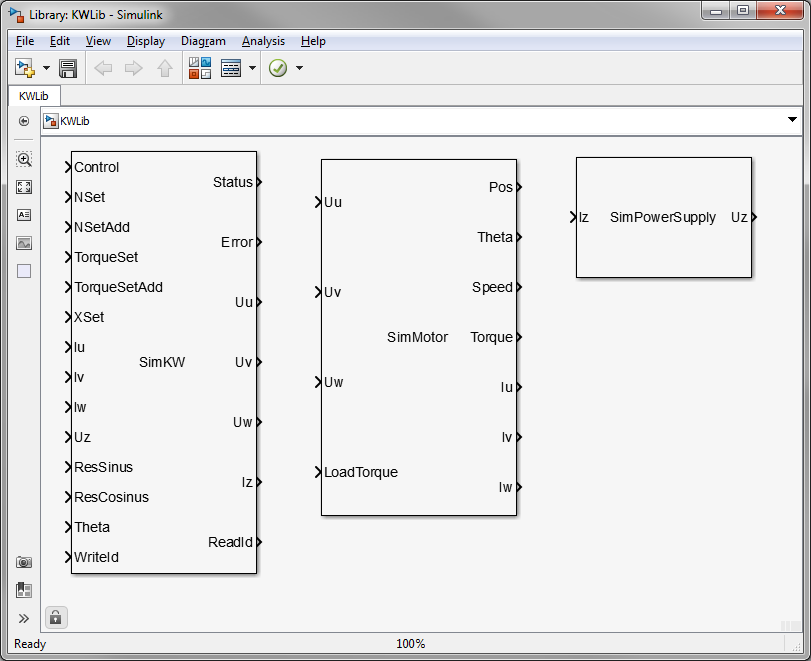Click the ResSinus input port label
This screenshot has height=661, width=811.
[x=103, y=467]
